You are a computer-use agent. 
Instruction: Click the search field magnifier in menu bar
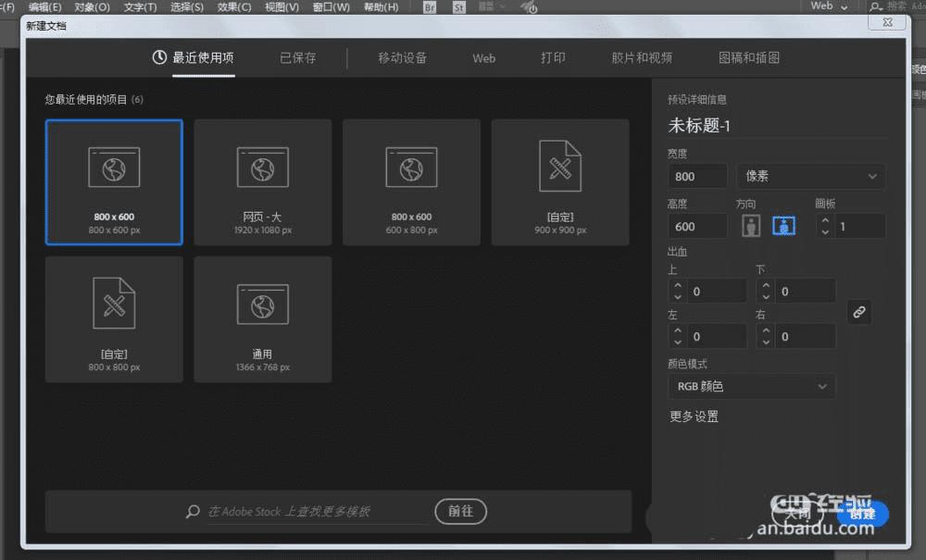pos(876,7)
